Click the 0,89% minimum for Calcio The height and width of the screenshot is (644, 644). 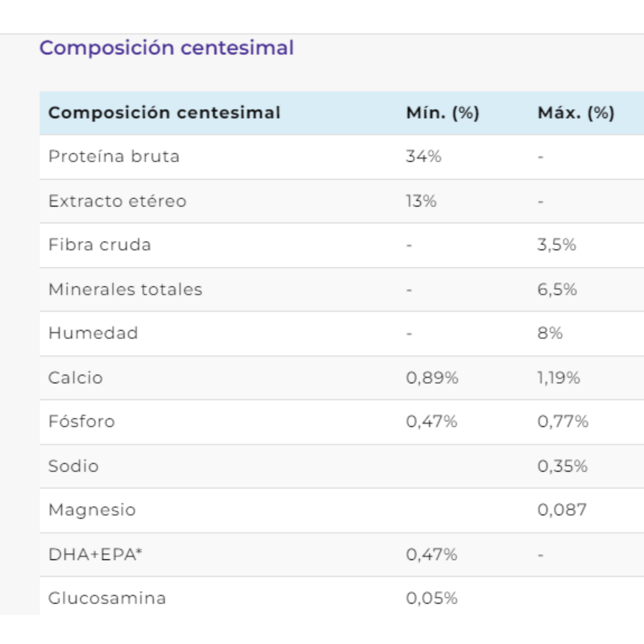pyautogui.click(x=432, y=377)
